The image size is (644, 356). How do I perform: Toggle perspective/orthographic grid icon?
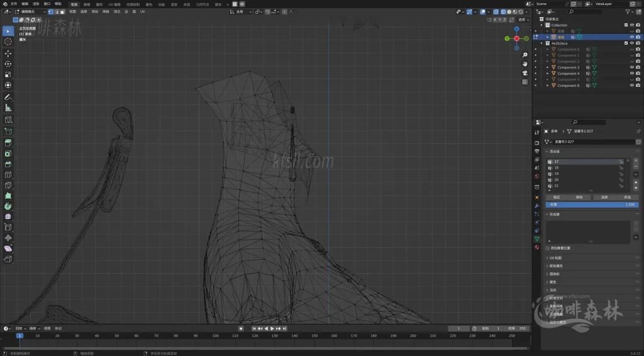tap(525, 82)
